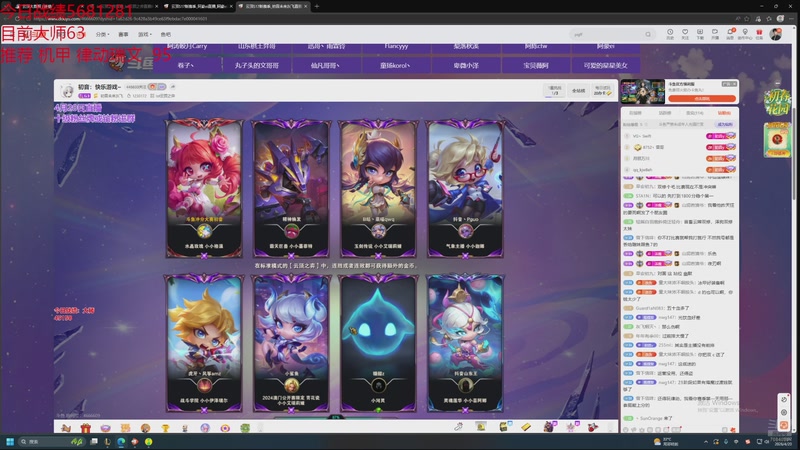Expand the 分类 dropdown in the navigation
The image size is (800, 450).
coord(103,34)
